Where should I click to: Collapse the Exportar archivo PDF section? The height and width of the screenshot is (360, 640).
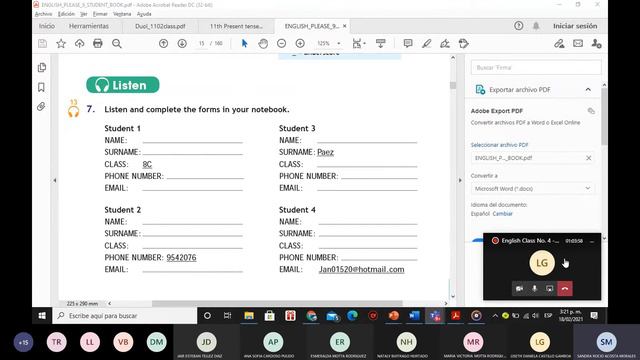pos(588,89)
